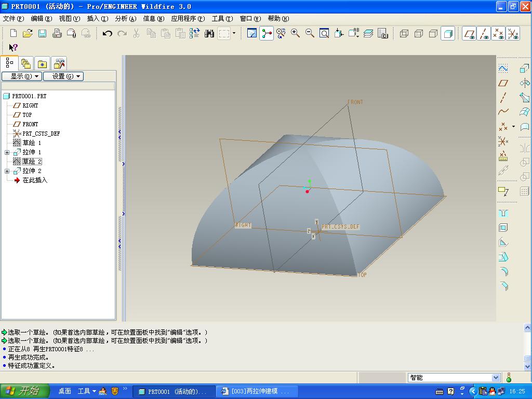Viewport: 532px width, 399px height.
Task: Select the Extrude tool
Action: tap(525, 69)
